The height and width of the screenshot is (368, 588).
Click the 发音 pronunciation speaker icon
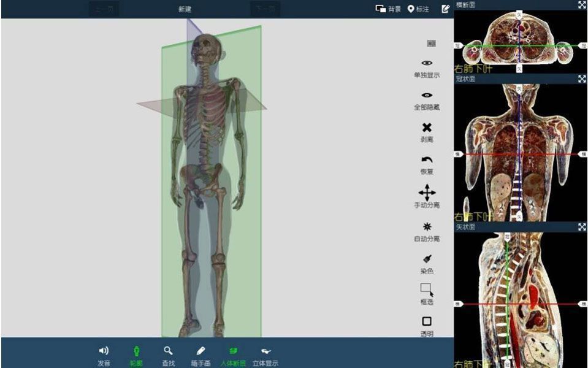[104, 351]
